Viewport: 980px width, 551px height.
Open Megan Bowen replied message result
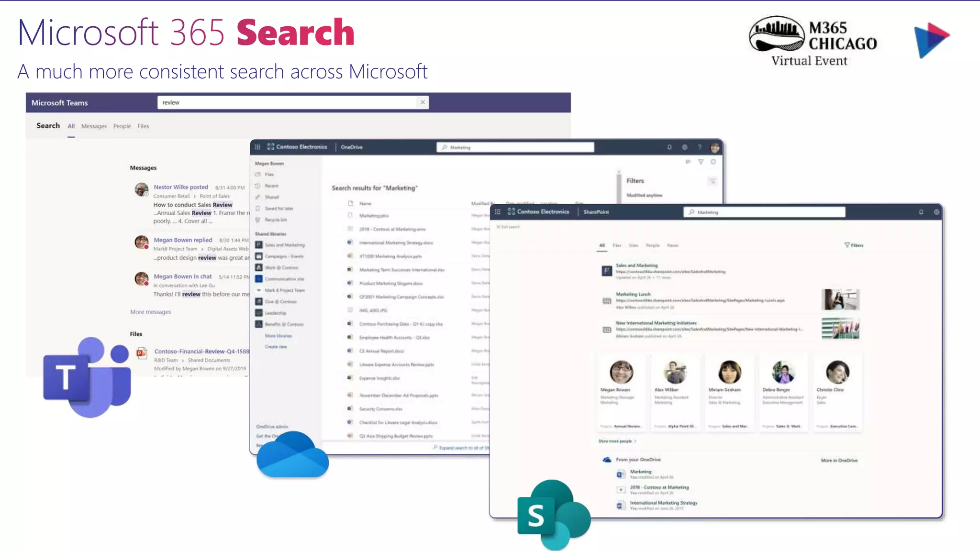click(183, 240)
